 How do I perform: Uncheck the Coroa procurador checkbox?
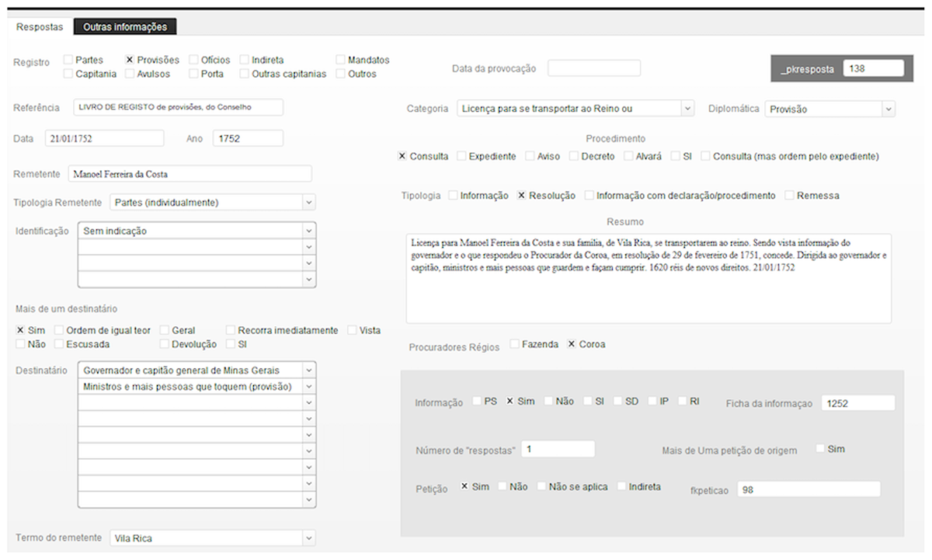pyautogui.click(x=572, y=344)
